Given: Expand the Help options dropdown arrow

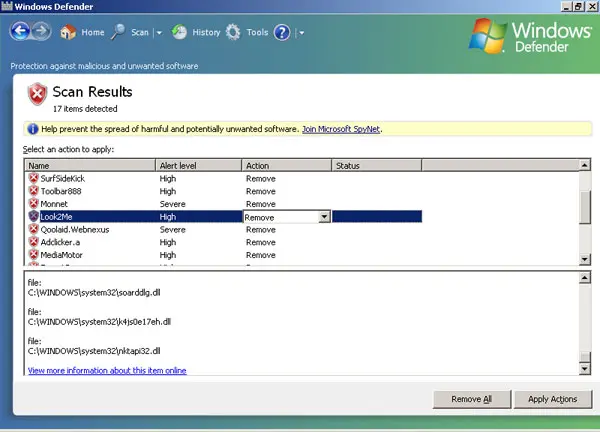Looking at the screenshot, I should (302, 33).
